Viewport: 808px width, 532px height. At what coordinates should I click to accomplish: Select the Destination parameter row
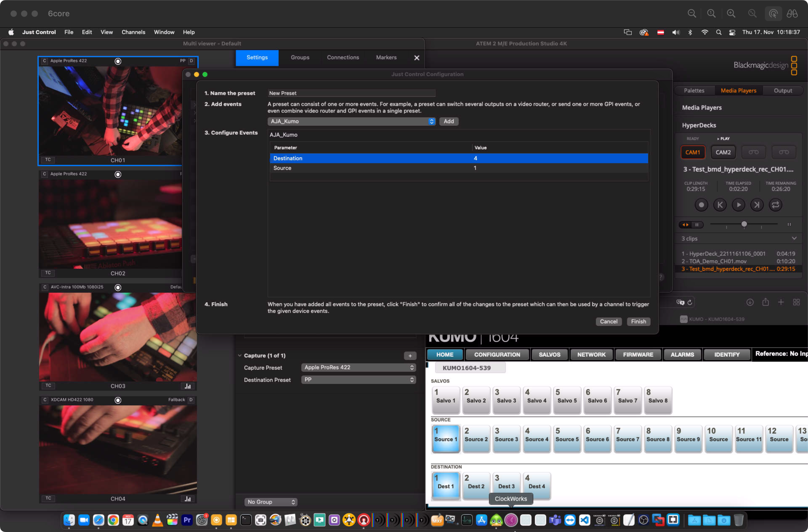pyautogui.click(x=459, y=158)
